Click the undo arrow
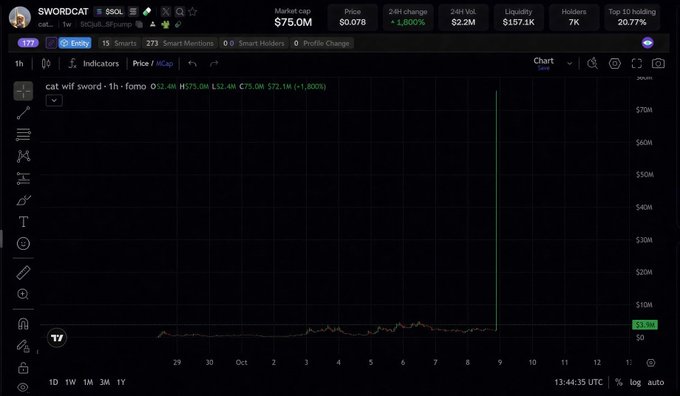Screen dimensions: 680x396 click(193, 64)
